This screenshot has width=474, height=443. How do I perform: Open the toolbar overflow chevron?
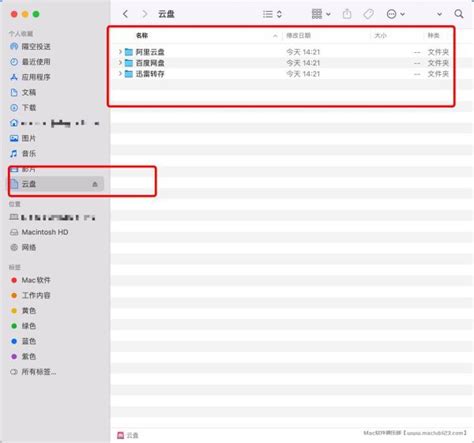[439, 14]
